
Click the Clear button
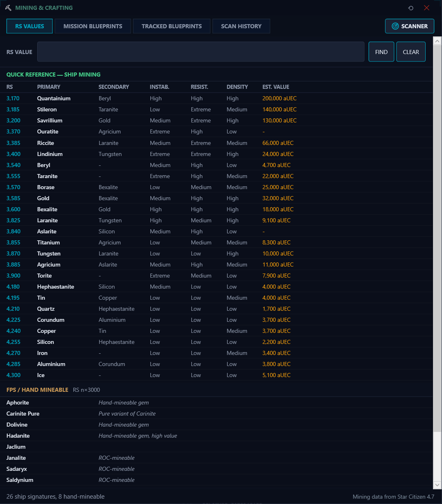coord(411,52)
